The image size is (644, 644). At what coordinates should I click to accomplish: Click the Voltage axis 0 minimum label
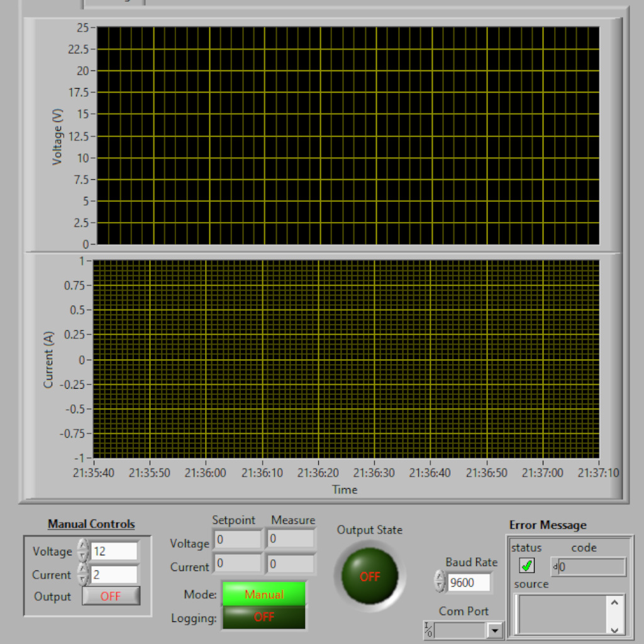86,245
